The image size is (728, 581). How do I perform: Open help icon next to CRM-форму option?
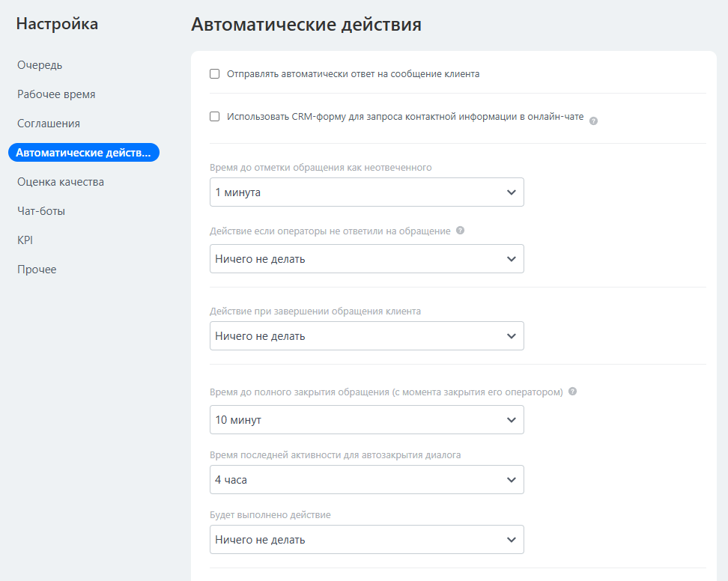[593, 121]
